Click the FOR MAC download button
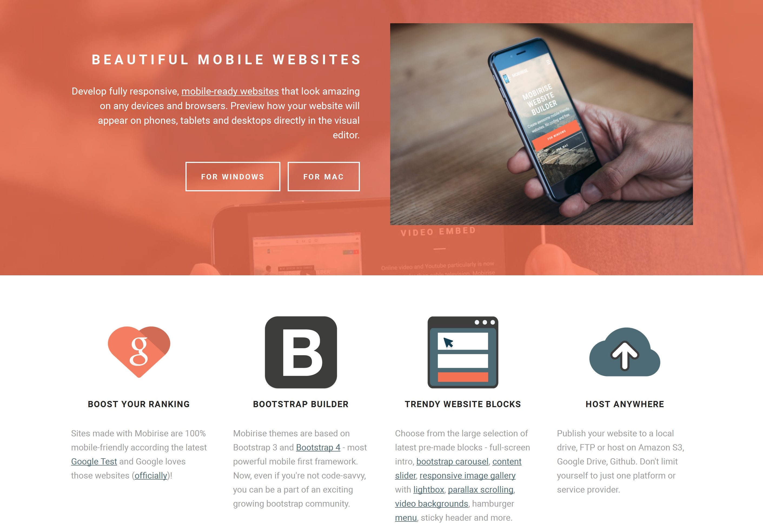This screenshot has width=763, height=532. (323, 176)
